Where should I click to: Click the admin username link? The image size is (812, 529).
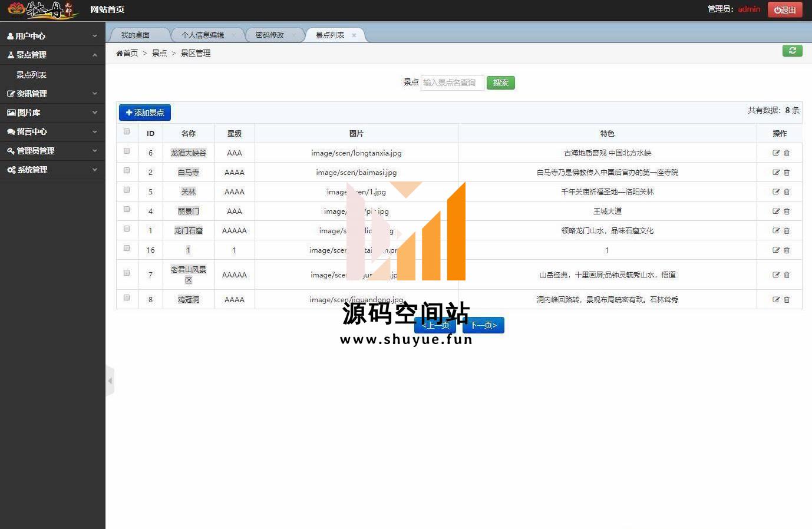[x=749, y=9]
